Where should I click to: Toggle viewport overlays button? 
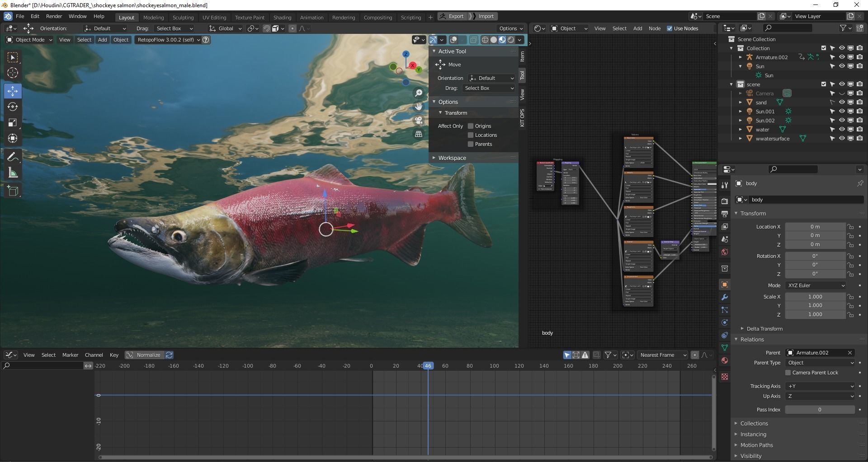pyautogui.click(x=453, y=40)
